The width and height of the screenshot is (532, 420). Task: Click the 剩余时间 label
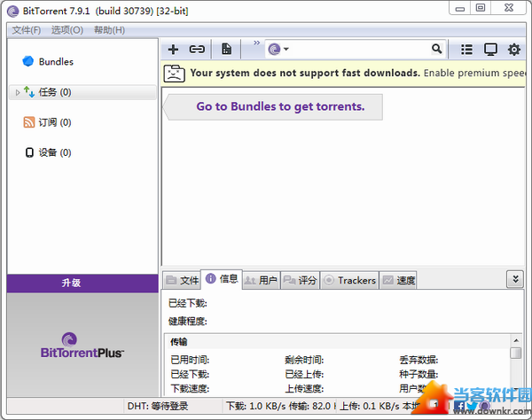click(x=304, y=360)
